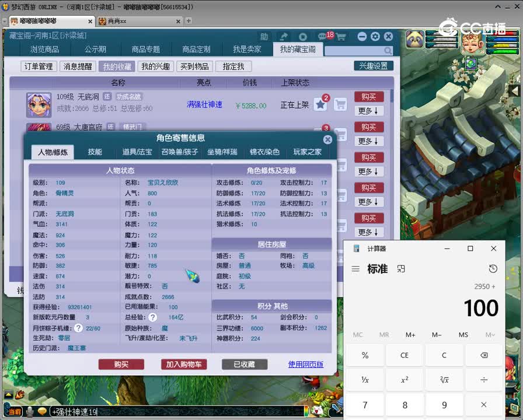Click calculator MS memory store key
Screen dimensions: 523x420
pyautogui.click(x=463, y=335)
